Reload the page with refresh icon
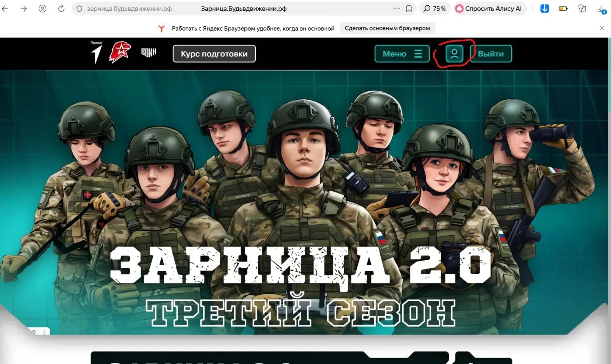The image size is (611, 364). [x=61, y=8]
